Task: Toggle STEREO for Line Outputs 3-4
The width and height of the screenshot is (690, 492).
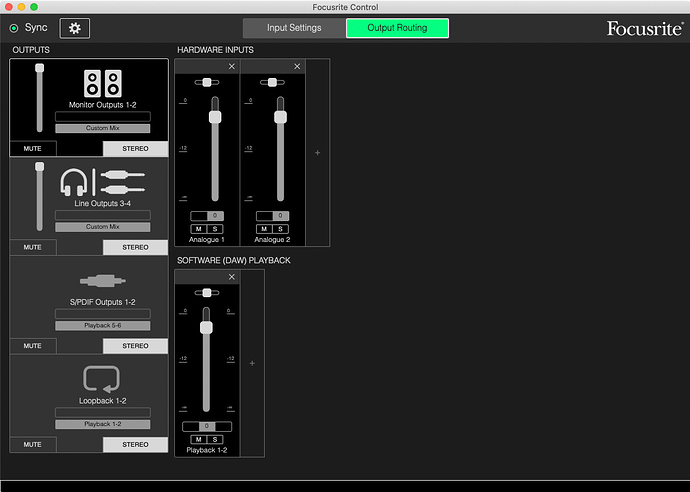Action: click(136, 247)
